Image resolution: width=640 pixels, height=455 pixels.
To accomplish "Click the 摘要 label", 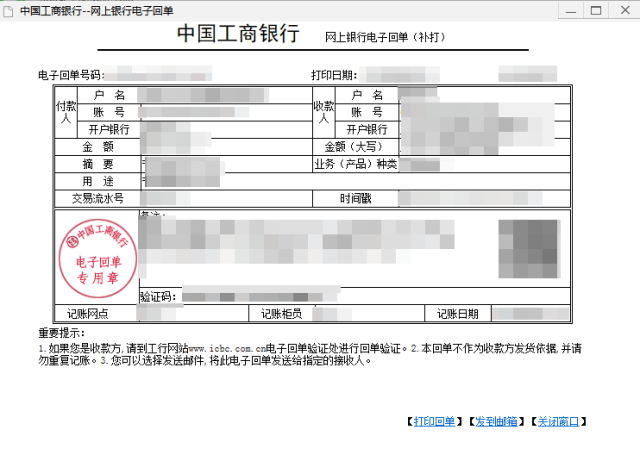I will (x=98, y=164).
